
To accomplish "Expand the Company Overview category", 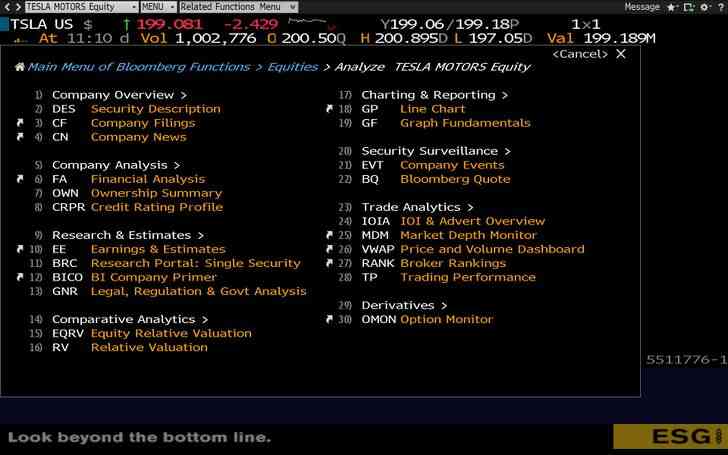I will click(x=119, y=95).
